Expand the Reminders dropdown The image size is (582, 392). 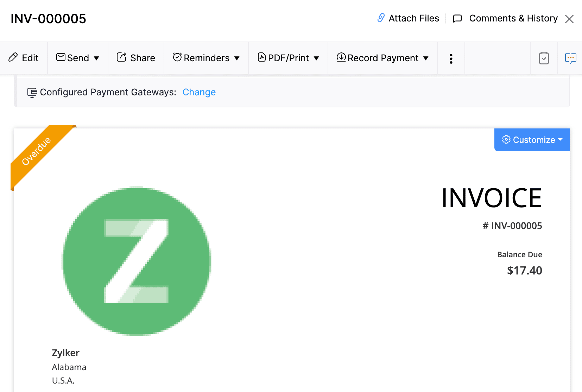coord(237,58)
